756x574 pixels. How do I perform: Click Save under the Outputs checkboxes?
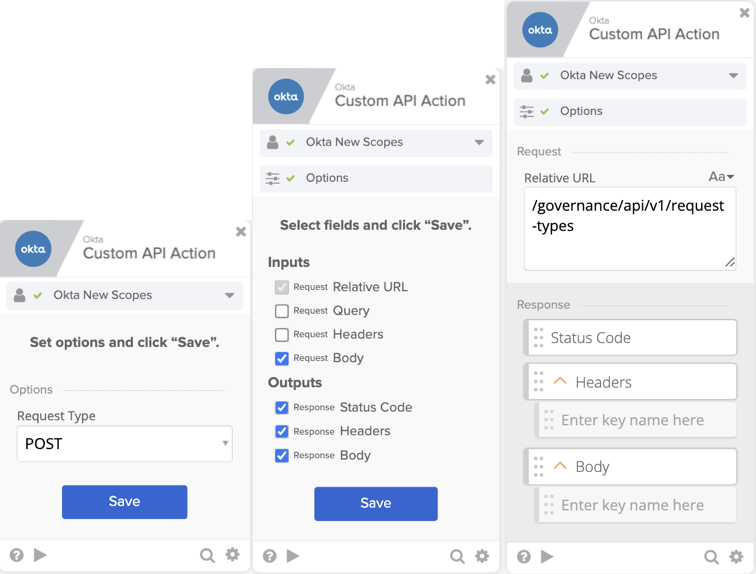(x=376, y=504)
